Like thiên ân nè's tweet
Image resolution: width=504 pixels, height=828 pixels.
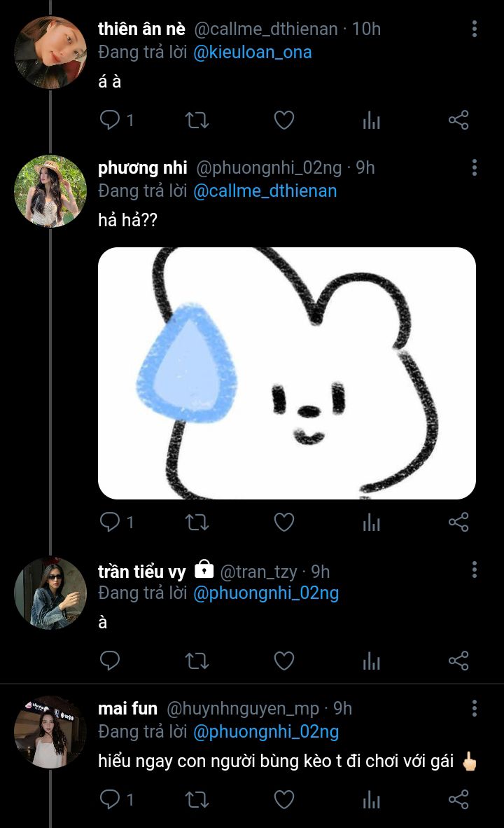click(283, 120)
